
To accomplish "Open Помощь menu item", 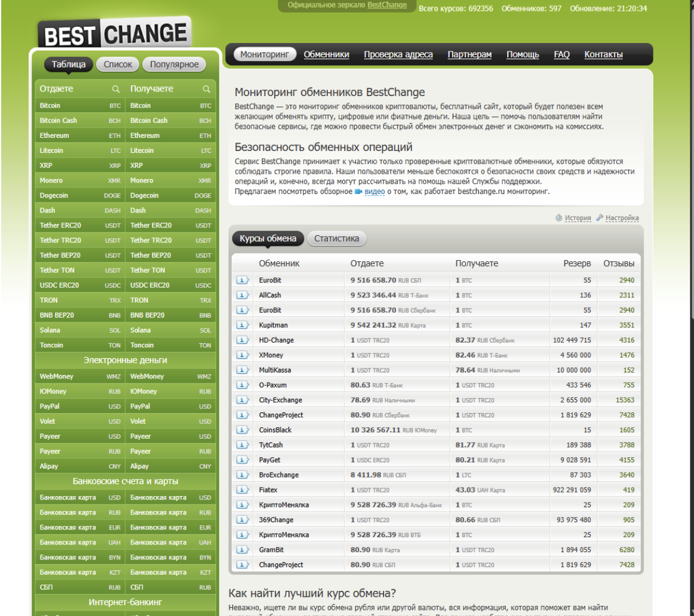I will pyautogui.click(x=523, y=54).
